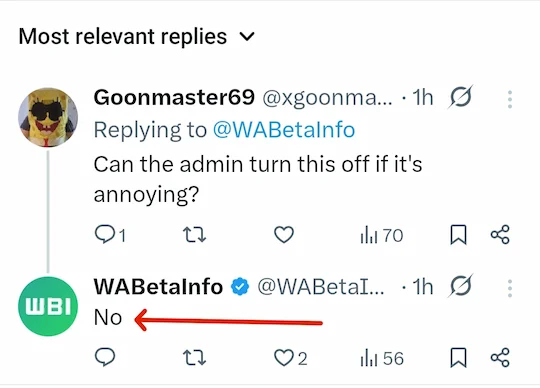Expand Most relevant replies sort dropdown
The height and width of the screenshot is (388, 540).
point(137,36)
